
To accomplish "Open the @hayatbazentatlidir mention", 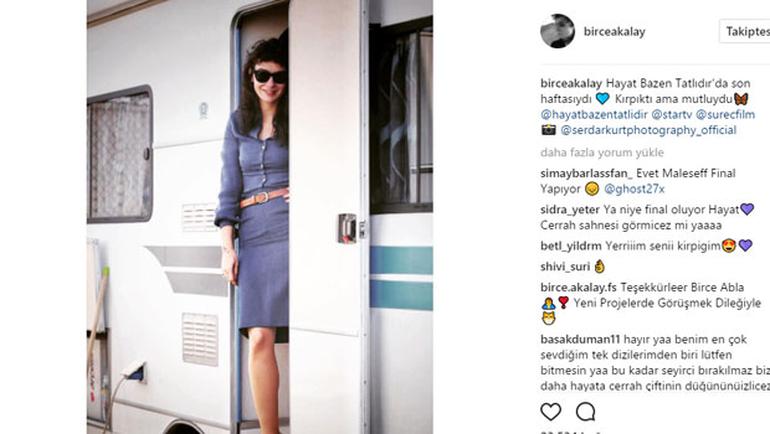I will coord(594,114).
